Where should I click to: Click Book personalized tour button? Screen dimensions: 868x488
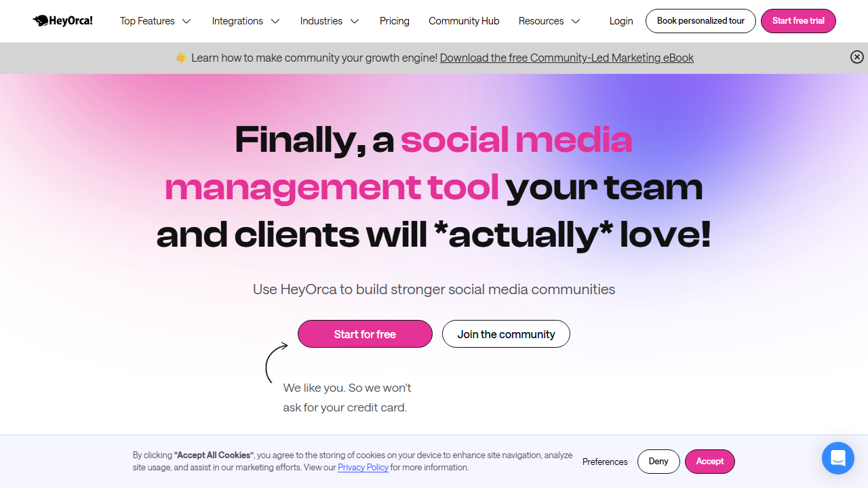pos(701,21)
